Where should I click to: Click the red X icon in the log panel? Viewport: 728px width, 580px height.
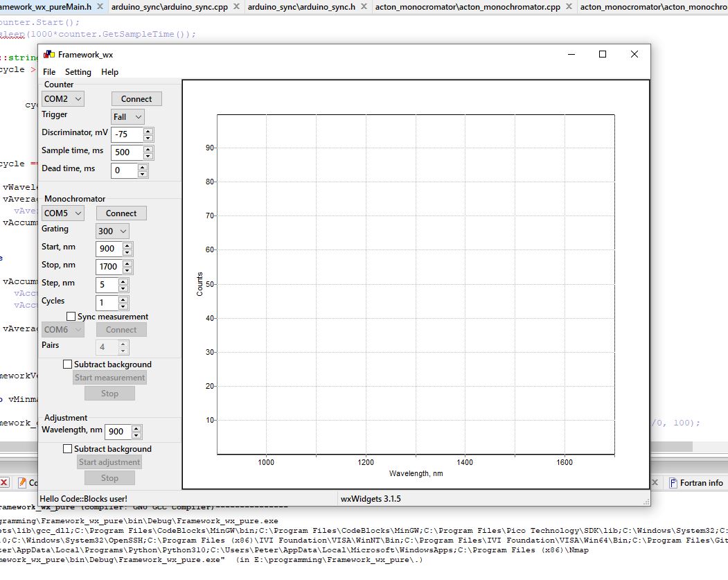pos(5,482)
